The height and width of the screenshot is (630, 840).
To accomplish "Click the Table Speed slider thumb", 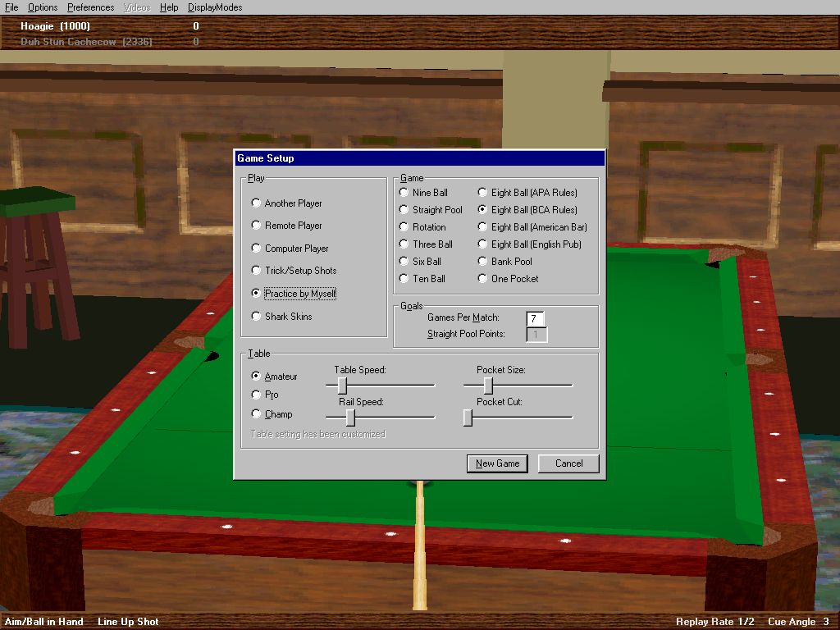I will pos(342,386).
